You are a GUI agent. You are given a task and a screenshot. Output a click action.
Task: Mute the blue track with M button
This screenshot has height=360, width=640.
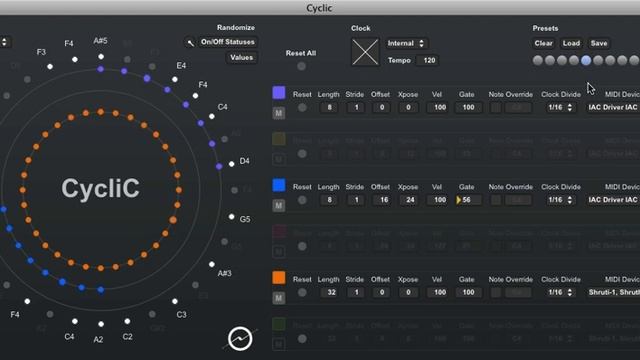tap(279, 205)
